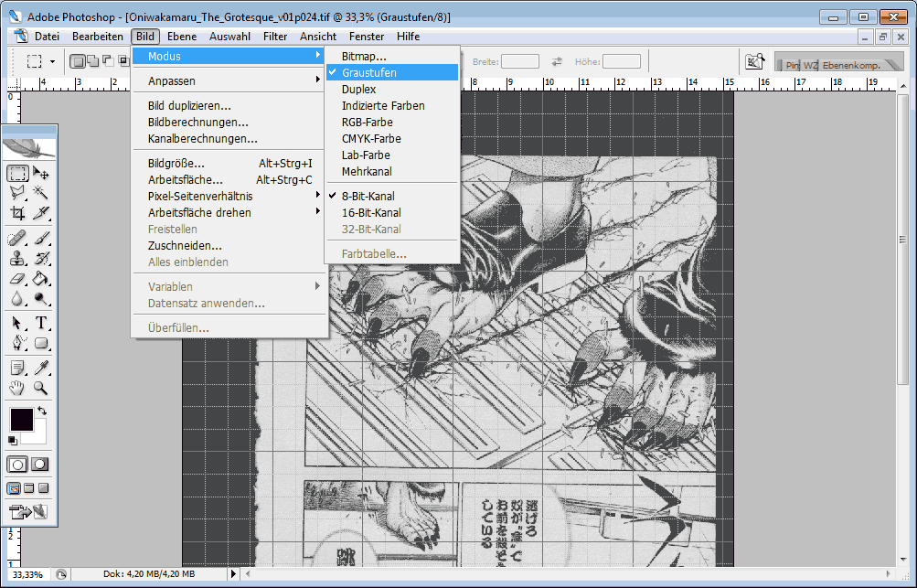The height and width of the screenshot is (588, 917).
Task: Select the Rounded Rectangle shape tool
Action: (x=40, y=342)
